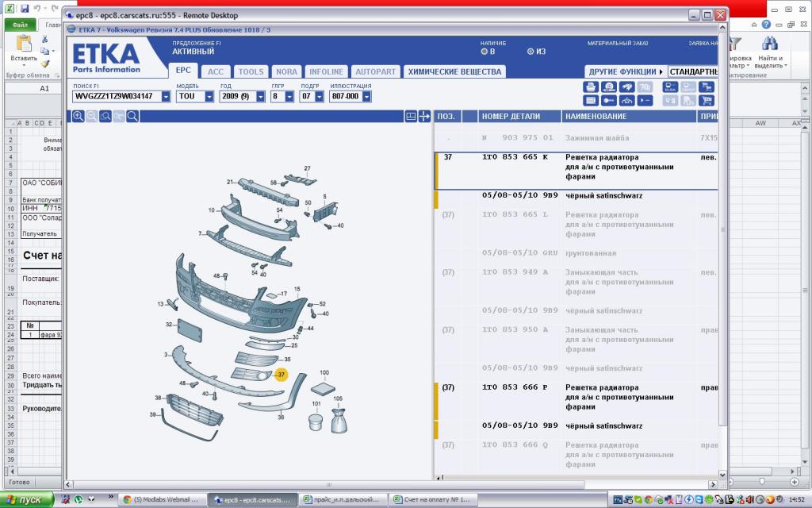
Task: Switch to the AUTOPART tab
Action: point(375,71)
